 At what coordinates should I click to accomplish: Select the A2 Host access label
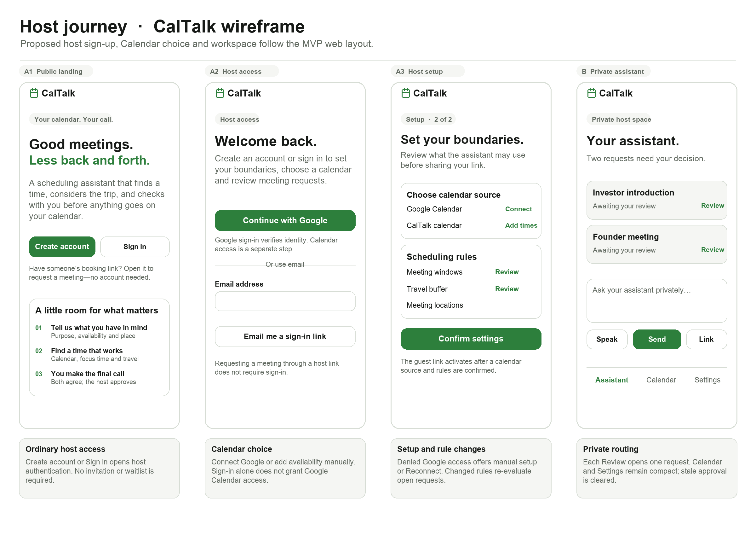click(242, 71)
